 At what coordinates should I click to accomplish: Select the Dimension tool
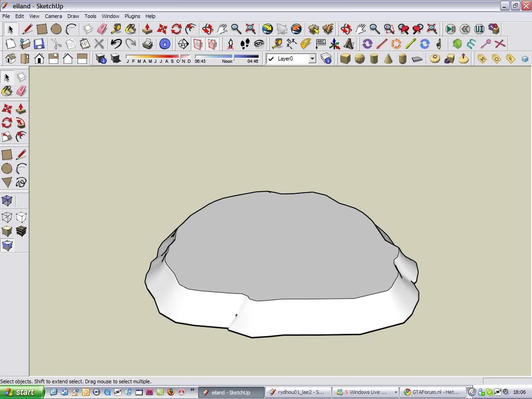(x=292, y=44)
